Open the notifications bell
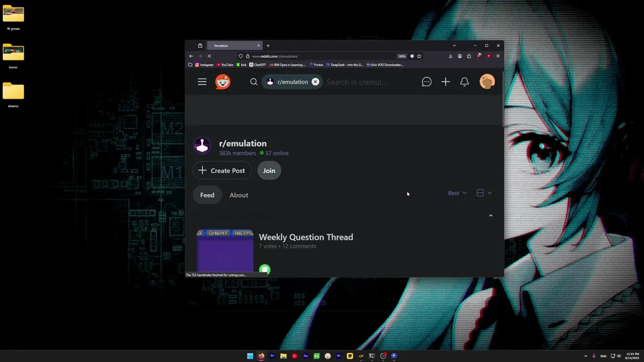This screenshot has height=362, width=644. tap(464, 82)
